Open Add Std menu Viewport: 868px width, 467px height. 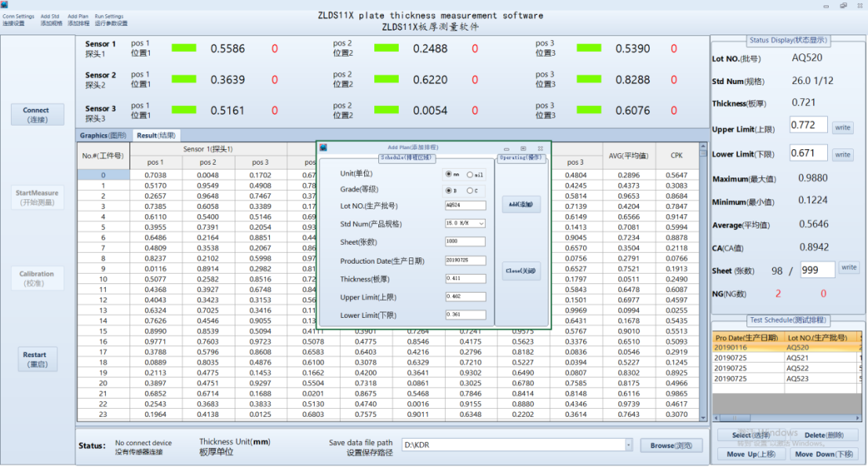coord(50,20)
